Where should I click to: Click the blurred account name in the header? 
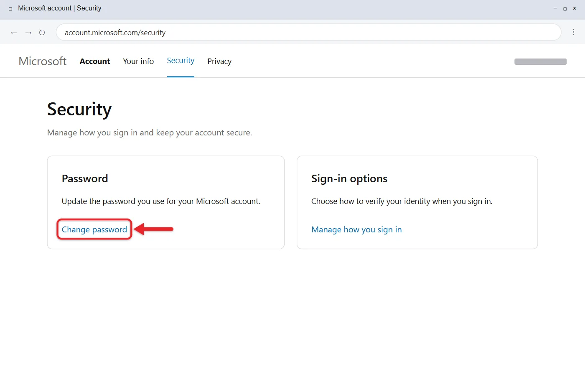540,61
